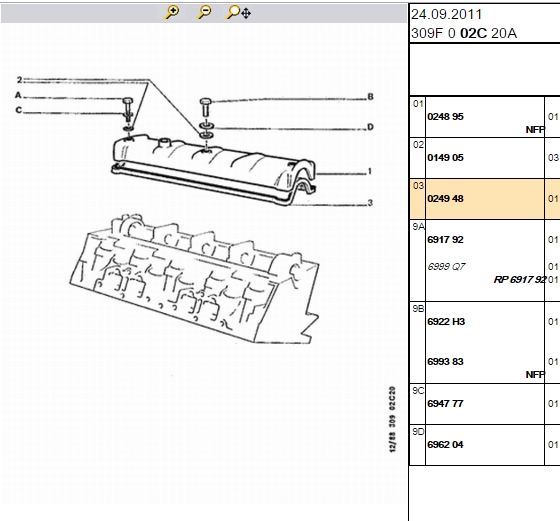Screen dimensions: 560x521
Task: Click callout letter B on the diagram
Action: coord(370,97)
